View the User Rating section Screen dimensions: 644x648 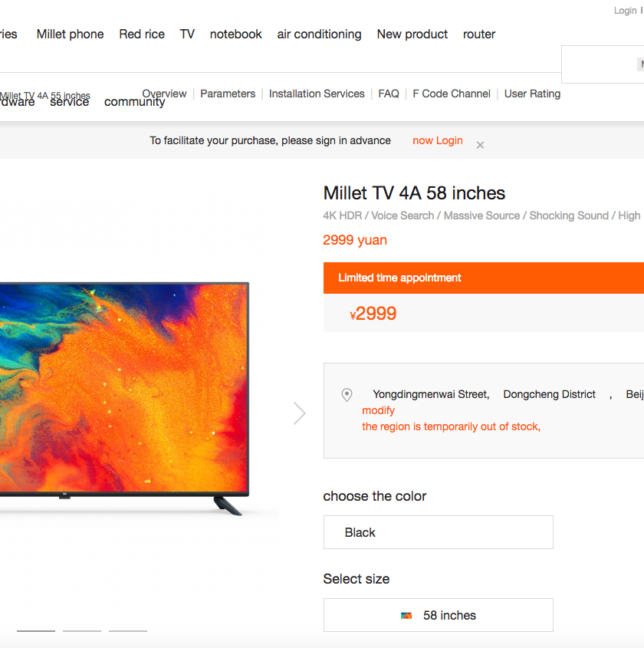(x=532, y=94)
